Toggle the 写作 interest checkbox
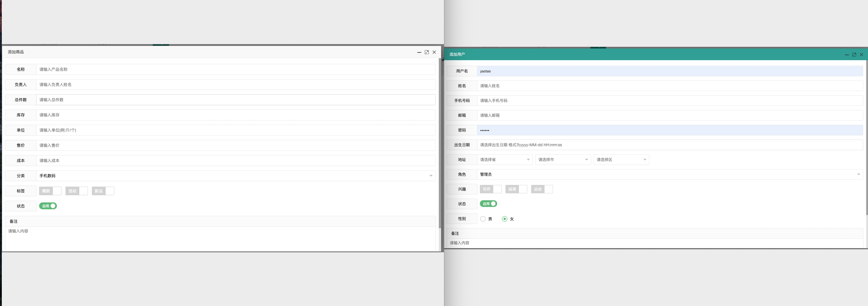This screenshot has width=868, height=306. pyautogui.click(x=490, y=189)
